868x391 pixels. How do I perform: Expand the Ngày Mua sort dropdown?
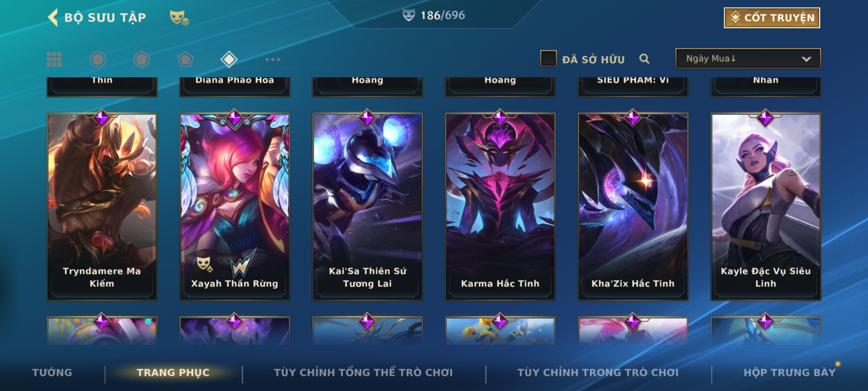click(x=748, y=58)
